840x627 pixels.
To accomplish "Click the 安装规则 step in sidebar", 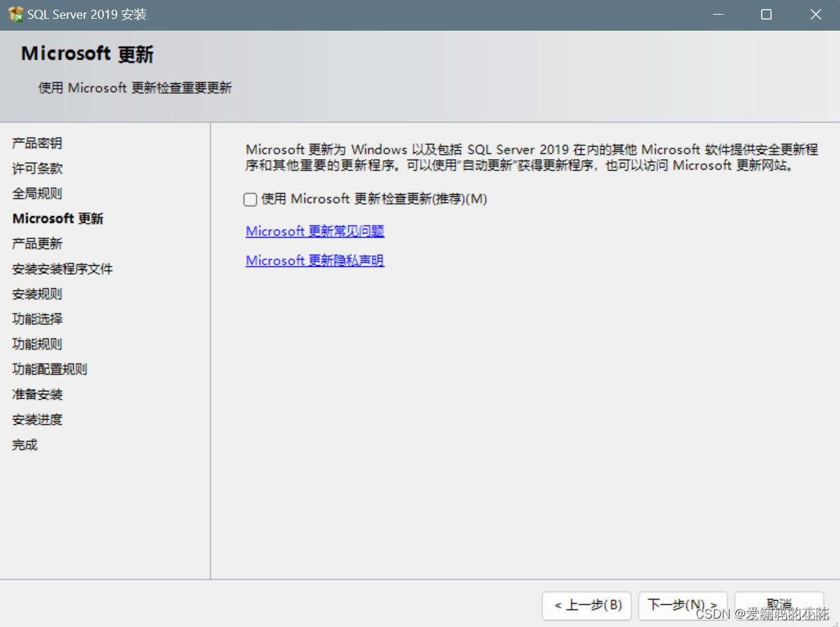I will (x=37, y=294).
